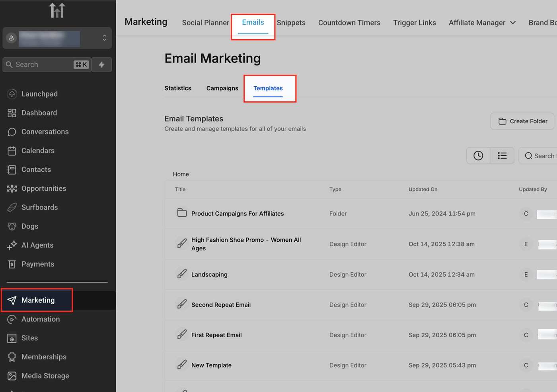
Task: Switch to list view icon
Action: (502, 156)
